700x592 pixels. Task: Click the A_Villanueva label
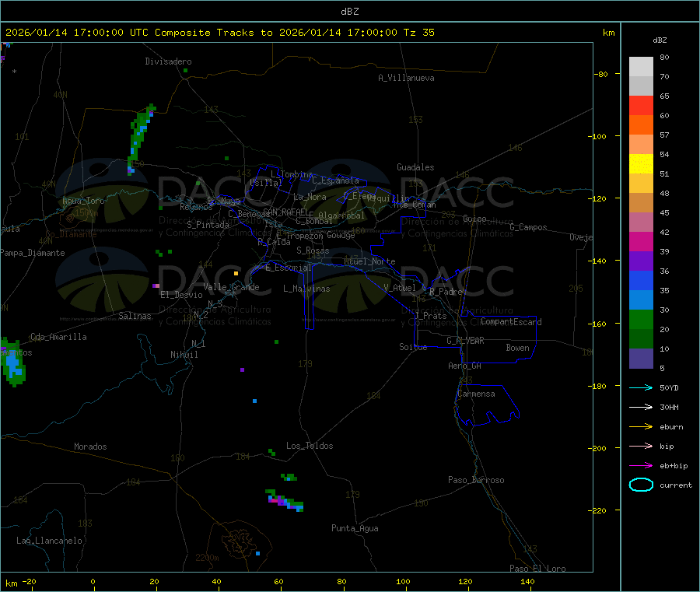tap(406, 78)
